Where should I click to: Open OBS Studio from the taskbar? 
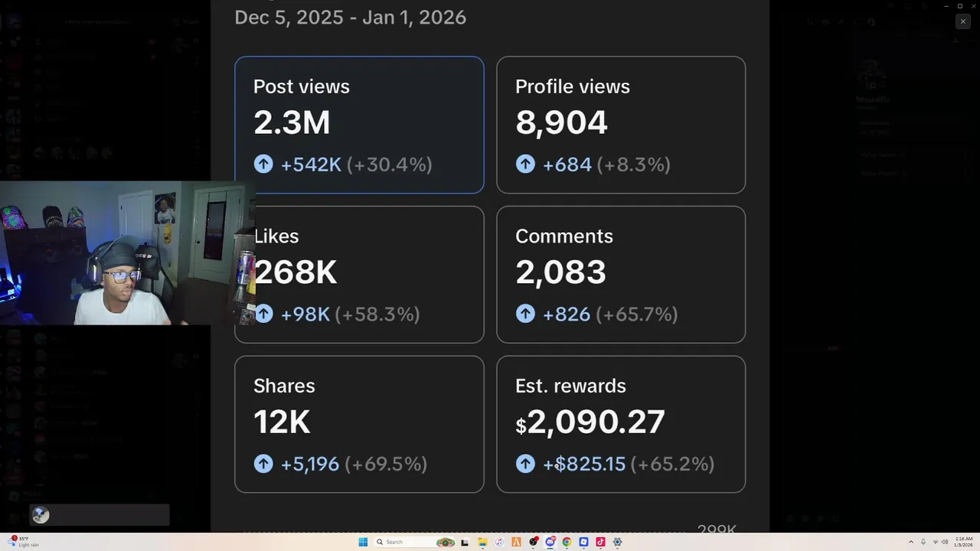pos(534,542)
